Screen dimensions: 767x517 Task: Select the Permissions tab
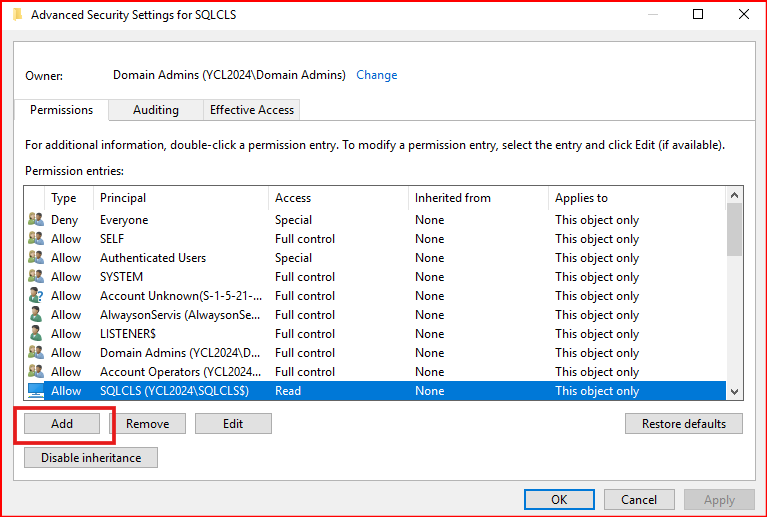coord(62,110)
